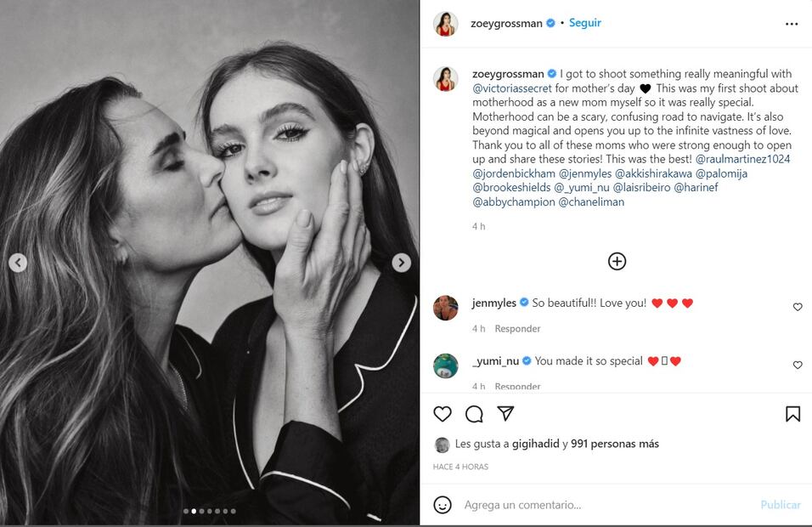
Task: Load more comments with plus circle
Action: [617, 262]
